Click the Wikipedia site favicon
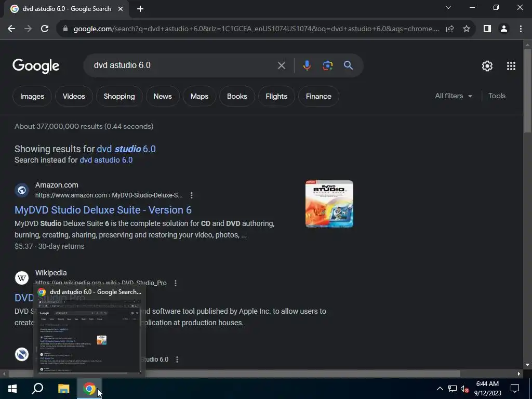This screenshot has width=532, height=399. point(22,278)
